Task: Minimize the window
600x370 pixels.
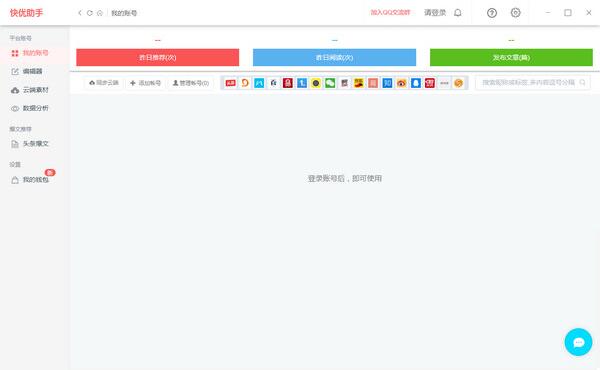Action: (x=548, y=13)
